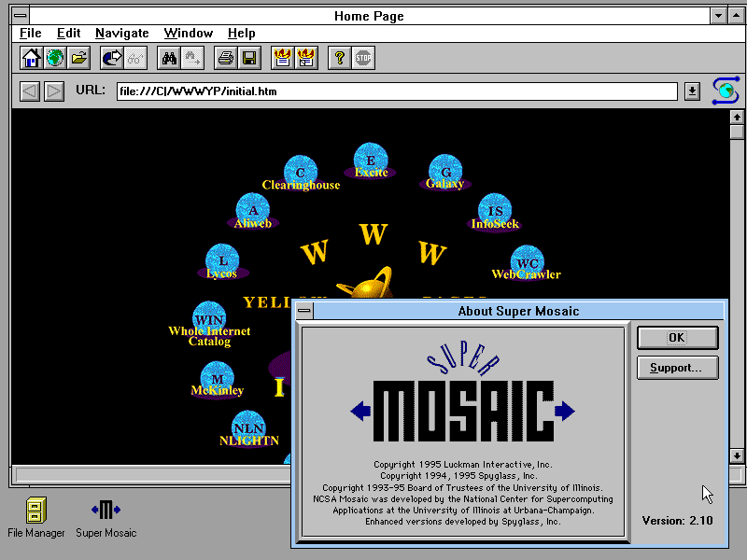Viewport: 747px width, 560px height.
Task: Go to the home page via house icon
Action: click(x=32, y=58)
